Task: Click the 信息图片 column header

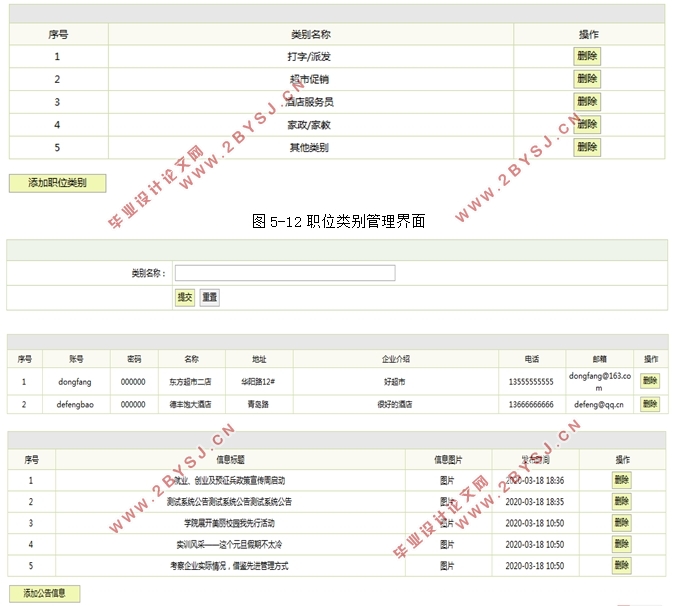Action: [x=448, y=460]
